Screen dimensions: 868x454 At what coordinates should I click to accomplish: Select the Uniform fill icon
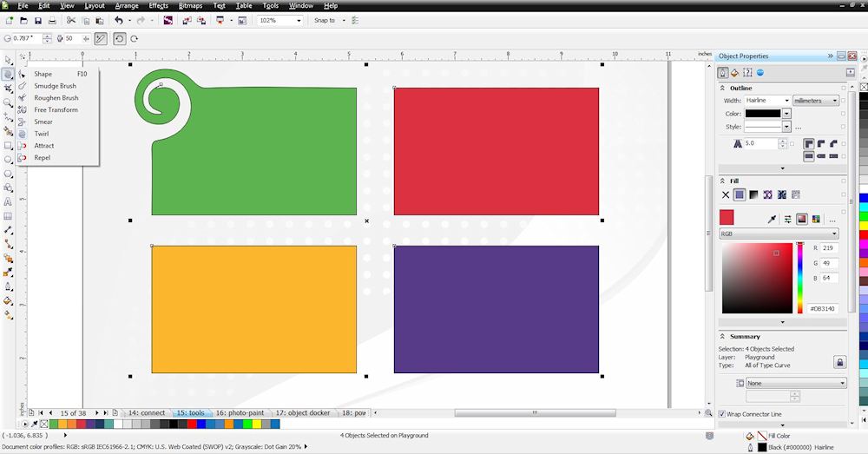click(x=740, y=194)
